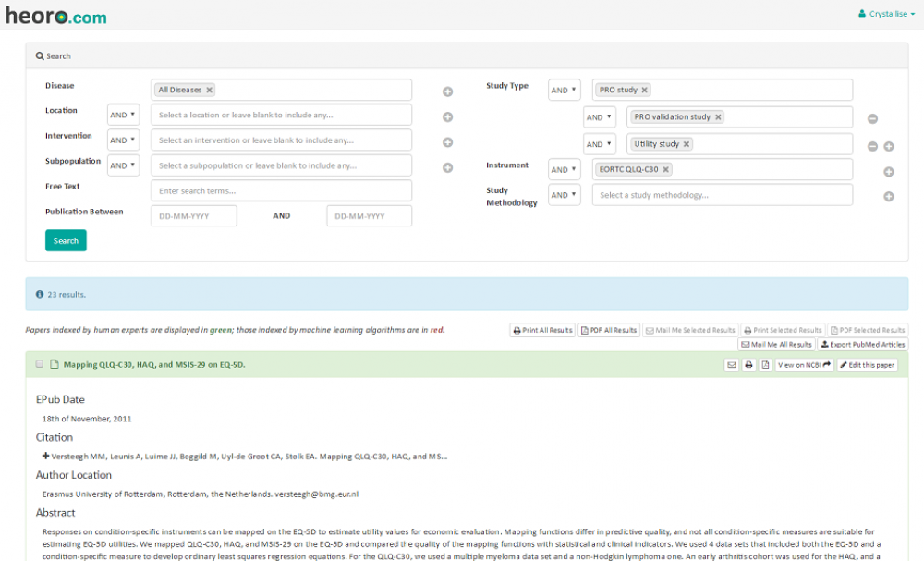Click 'View on NCBI' button
Image resolution: width=924 pixels, height=561 pixels.
point(804,365)
